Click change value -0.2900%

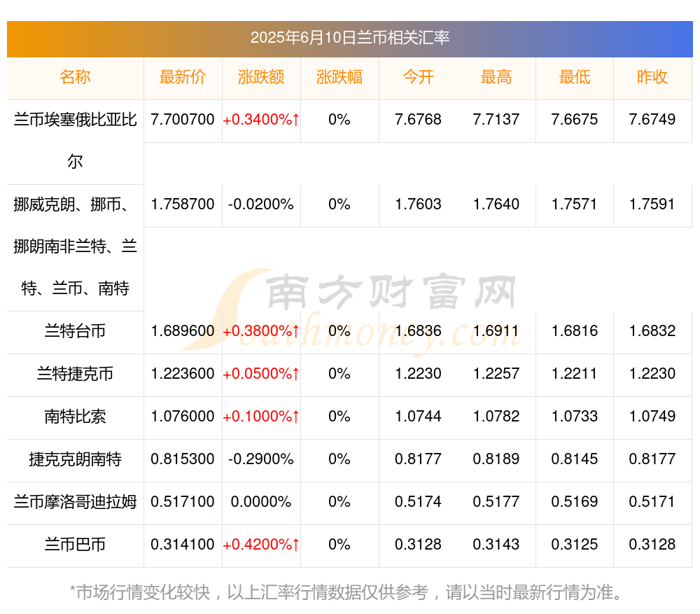(x=261, y=459)
